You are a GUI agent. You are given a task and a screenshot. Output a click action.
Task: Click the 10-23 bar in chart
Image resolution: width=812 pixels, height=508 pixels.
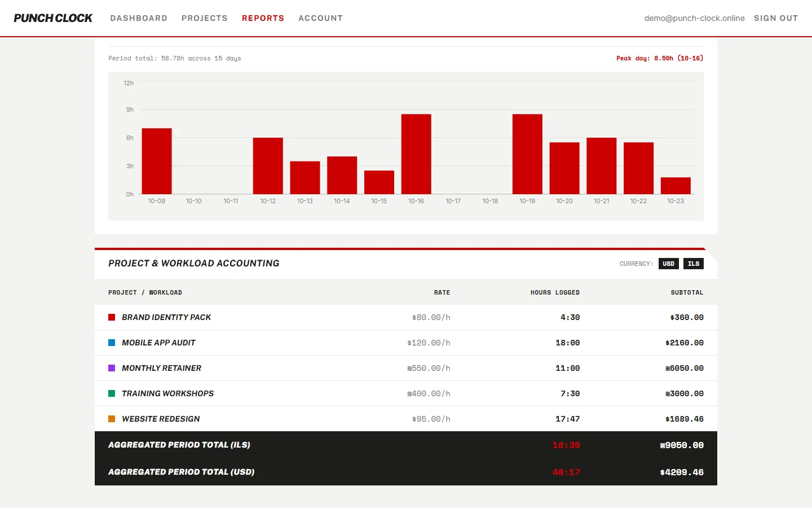pyautogui.click(x=676, y=186)
